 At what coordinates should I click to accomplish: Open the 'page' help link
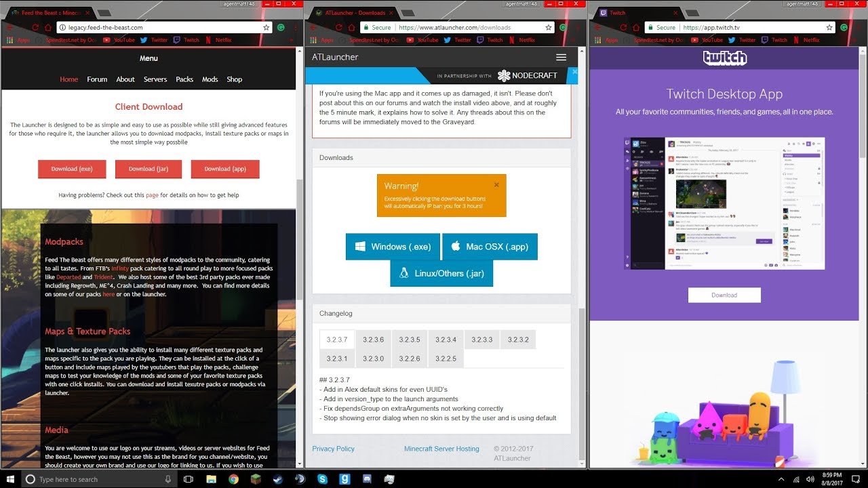pyautogui.click(x=152, y=195)
